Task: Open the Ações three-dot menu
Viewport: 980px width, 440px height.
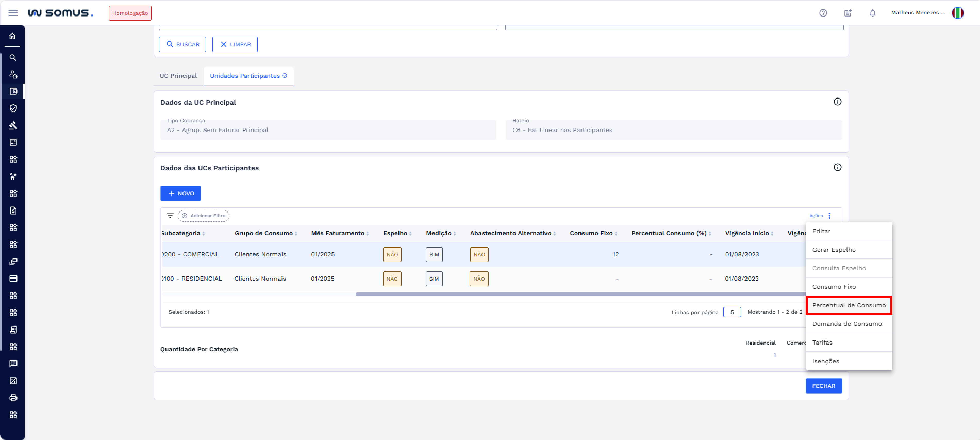Action: point(829,215)
